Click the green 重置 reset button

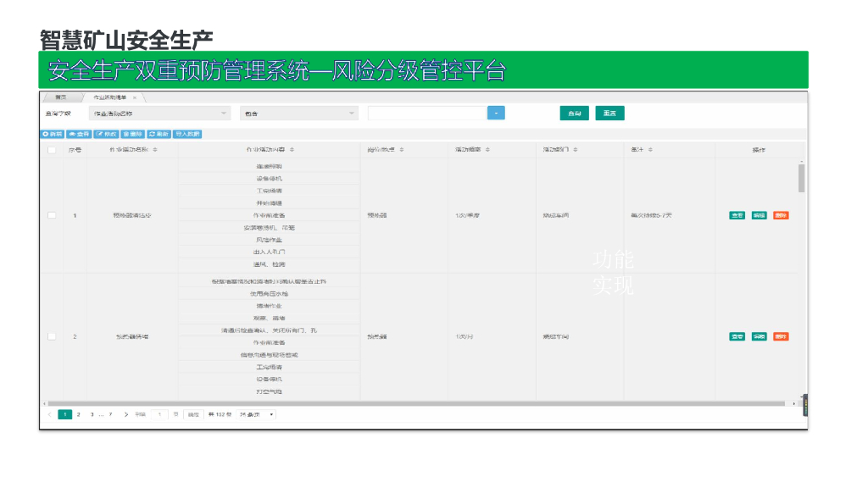coord(609,114)
